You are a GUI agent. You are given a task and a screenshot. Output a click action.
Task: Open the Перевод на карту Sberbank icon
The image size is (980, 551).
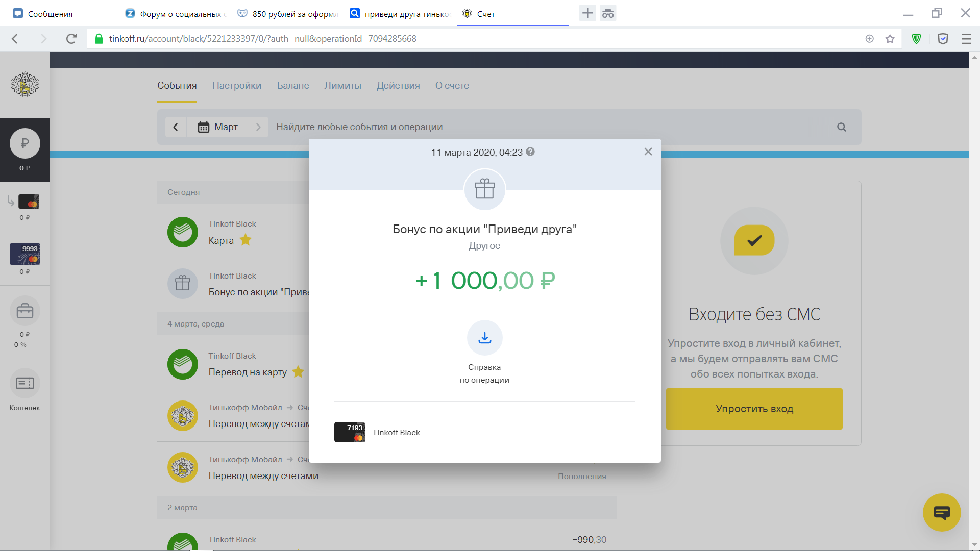click(183, 364)
